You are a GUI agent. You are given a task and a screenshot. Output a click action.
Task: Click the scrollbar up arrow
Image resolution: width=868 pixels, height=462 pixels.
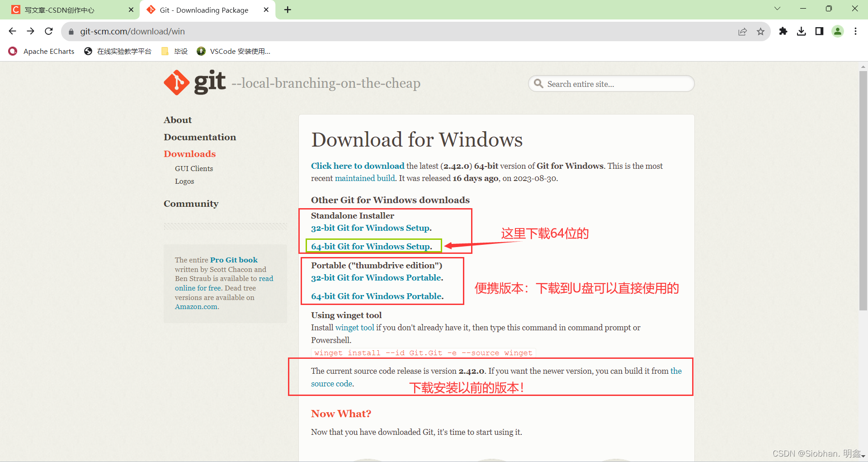coord(863,67)
